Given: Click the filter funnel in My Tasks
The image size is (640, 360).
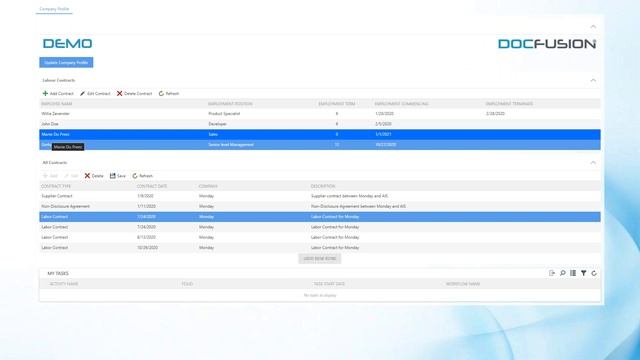Looking at the screenshot, I should click(x=584, y=273).
